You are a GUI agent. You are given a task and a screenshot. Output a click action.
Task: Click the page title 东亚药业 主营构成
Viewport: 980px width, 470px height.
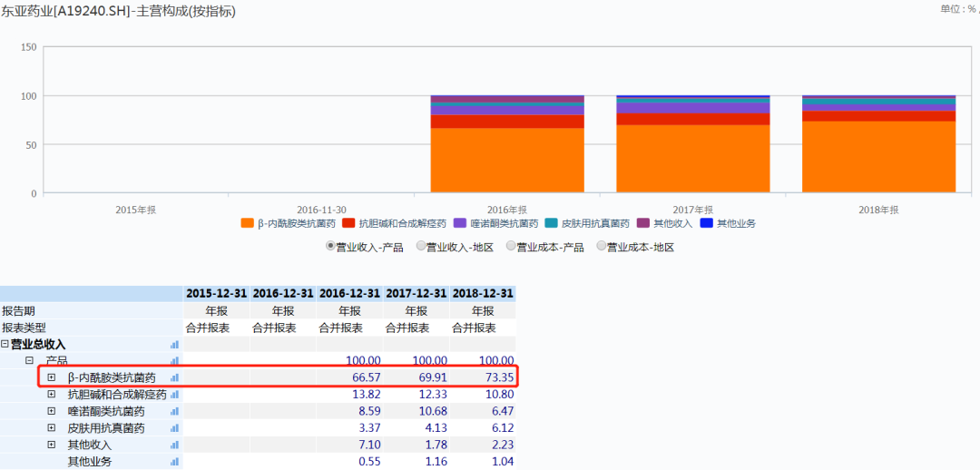pyautogui.click(x=119, y=11)
